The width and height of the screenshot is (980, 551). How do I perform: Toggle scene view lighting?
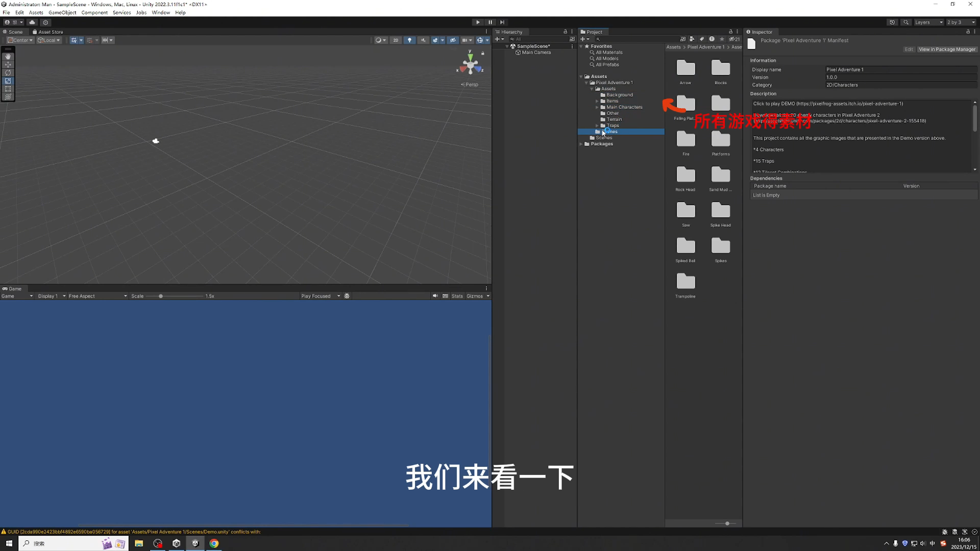coord(409,40)
